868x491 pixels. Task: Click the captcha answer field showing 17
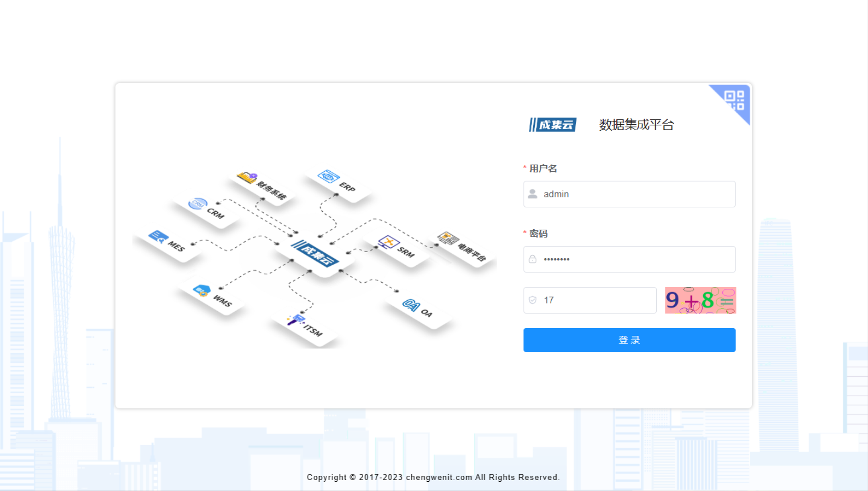pyautogui.click(x=595, y=300)
